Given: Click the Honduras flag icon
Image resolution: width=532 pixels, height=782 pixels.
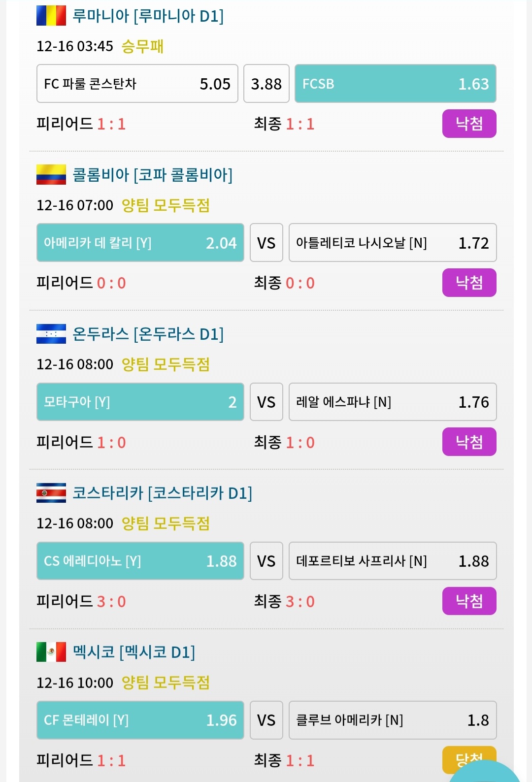Looking at the screenshot, I should coord(51,334).
